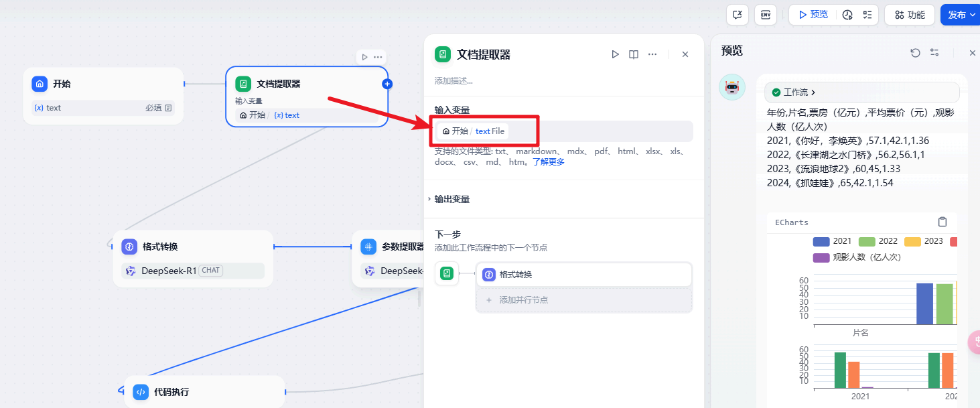Viewport: 980px width, 408px height.
Task: Toggle the 2022 legend swatch in chart
Action: click(x=867, y=241)
